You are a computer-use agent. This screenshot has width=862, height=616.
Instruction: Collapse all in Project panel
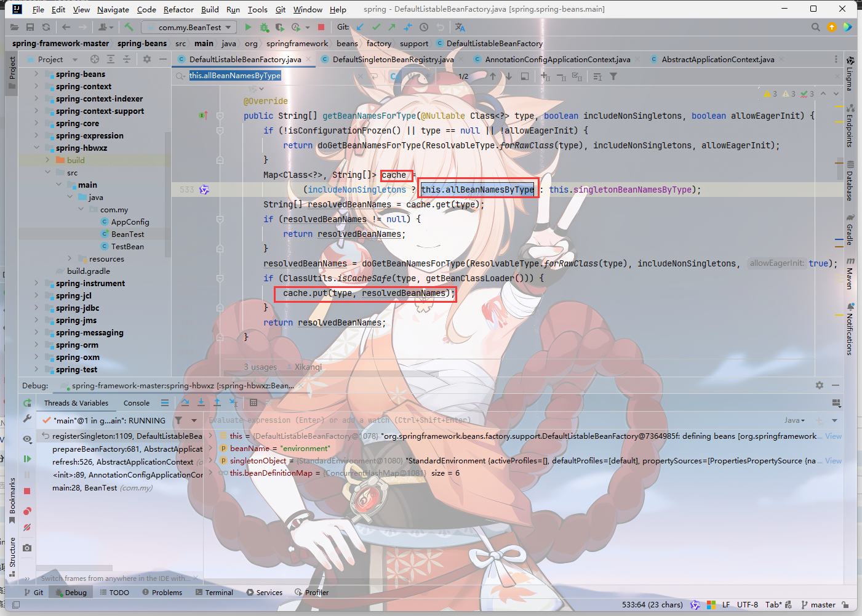(x=126, y=59)
